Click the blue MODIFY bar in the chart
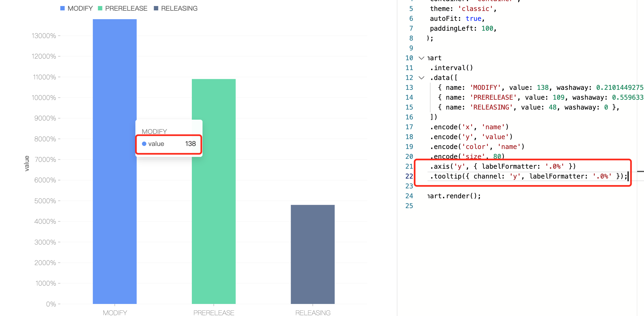This screenshot has width=644, height=316. pos(115,219)
